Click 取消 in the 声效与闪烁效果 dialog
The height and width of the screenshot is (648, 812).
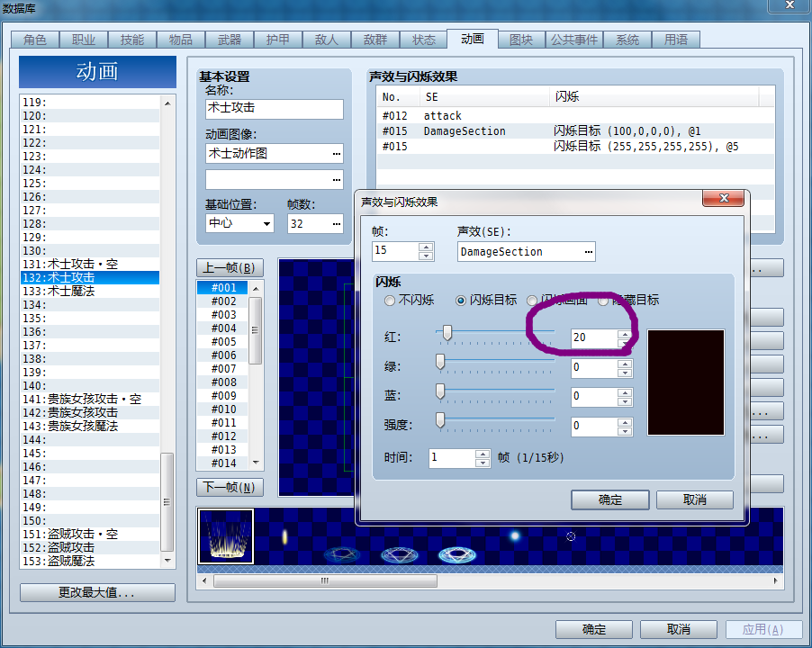(x=694, y=500)
